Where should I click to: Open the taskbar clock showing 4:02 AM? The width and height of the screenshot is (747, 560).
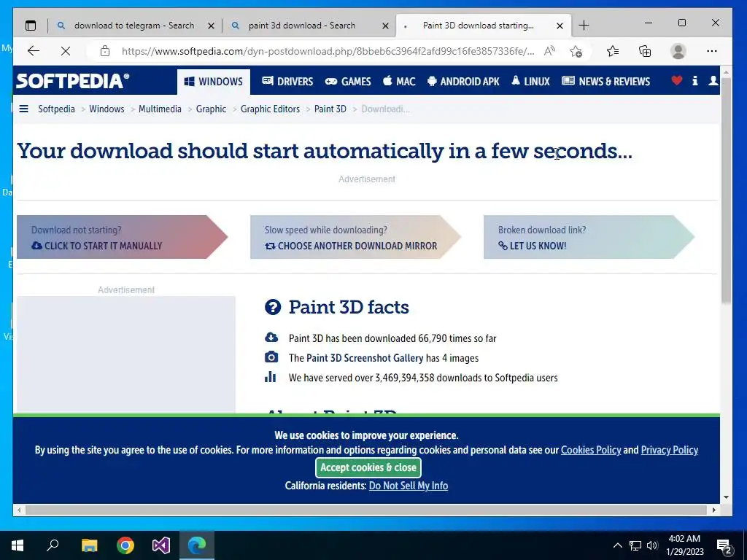[x=684, y=545]
